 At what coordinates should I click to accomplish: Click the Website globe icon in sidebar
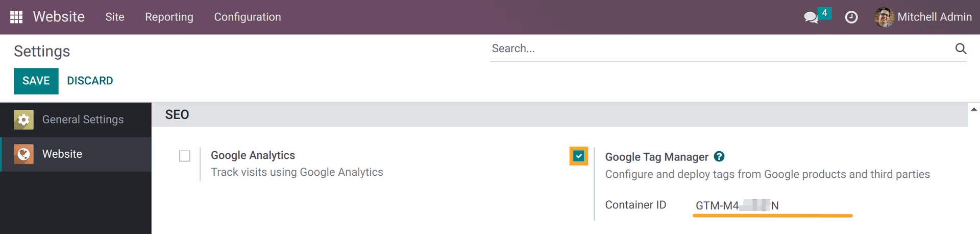coord(23,154)
